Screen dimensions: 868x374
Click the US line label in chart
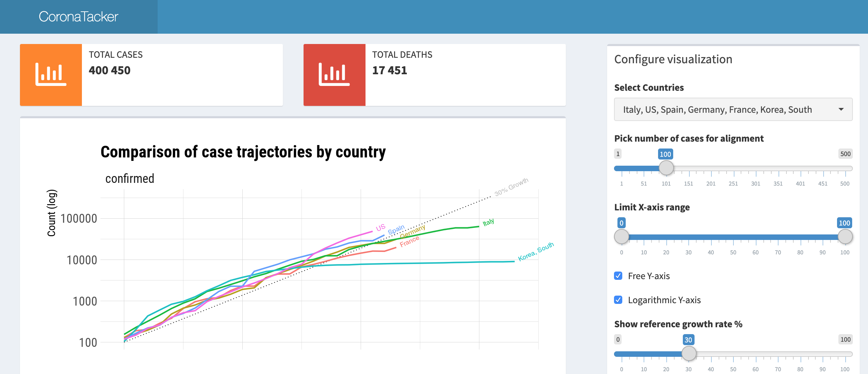(x=380, y=227)
